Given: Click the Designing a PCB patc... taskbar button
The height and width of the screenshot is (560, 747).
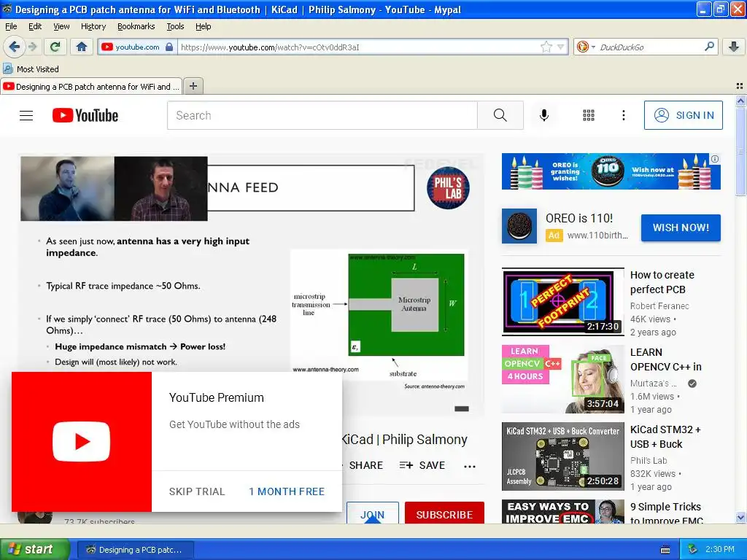Looking at the screenshot, I should [135, 550].
